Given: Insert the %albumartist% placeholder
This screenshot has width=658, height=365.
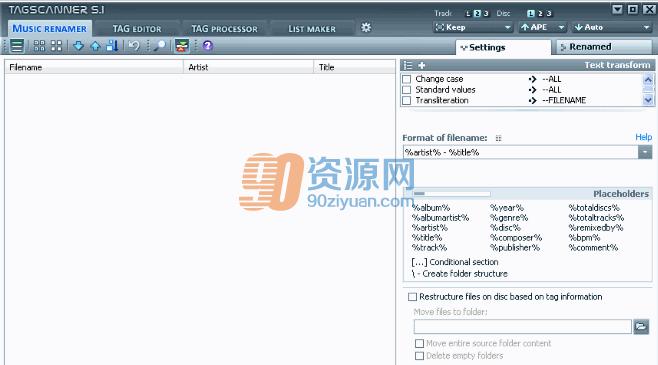Looking at the screenshot, I should pyautogui.click(x=440, y=218).
